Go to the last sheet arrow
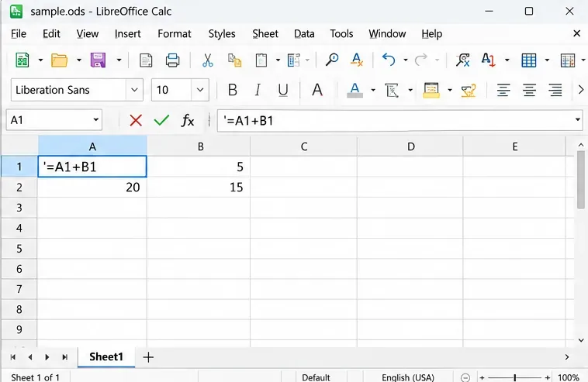 [x=64, y=357]
